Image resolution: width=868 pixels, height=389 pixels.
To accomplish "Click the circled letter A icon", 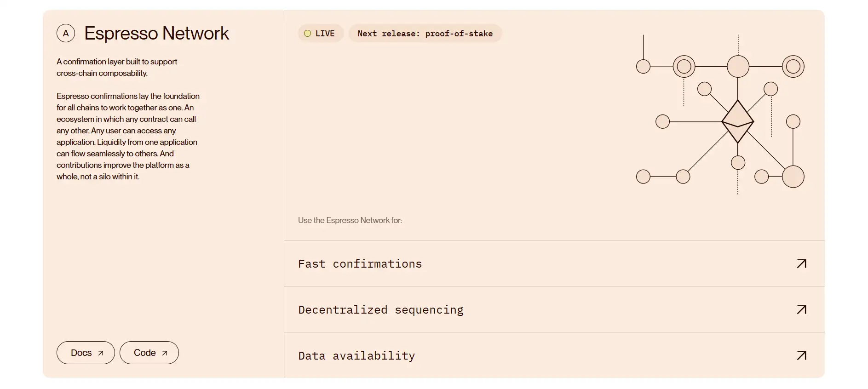I will pyautogui.click(x=66, y=33).
